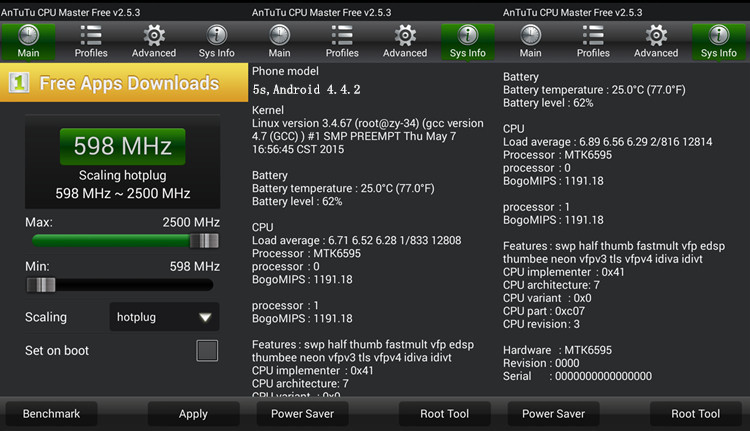750x431 pixels.
Task: Click Power Saver in the middle panel
Action: 302,414
